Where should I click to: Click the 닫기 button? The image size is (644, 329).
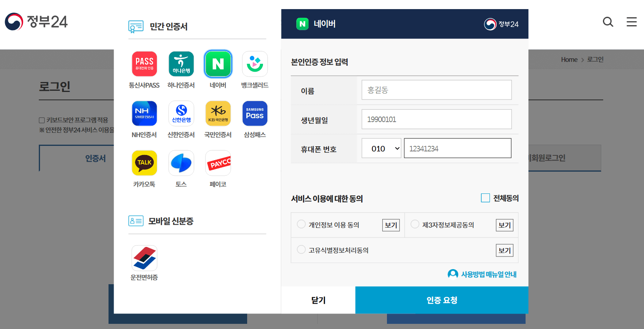point(318,300)
